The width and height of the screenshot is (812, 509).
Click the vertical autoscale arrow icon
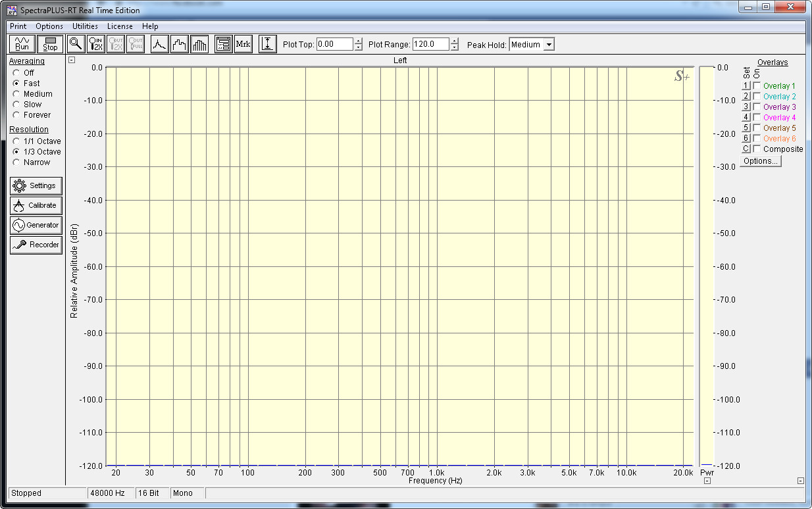coord(268,44)
